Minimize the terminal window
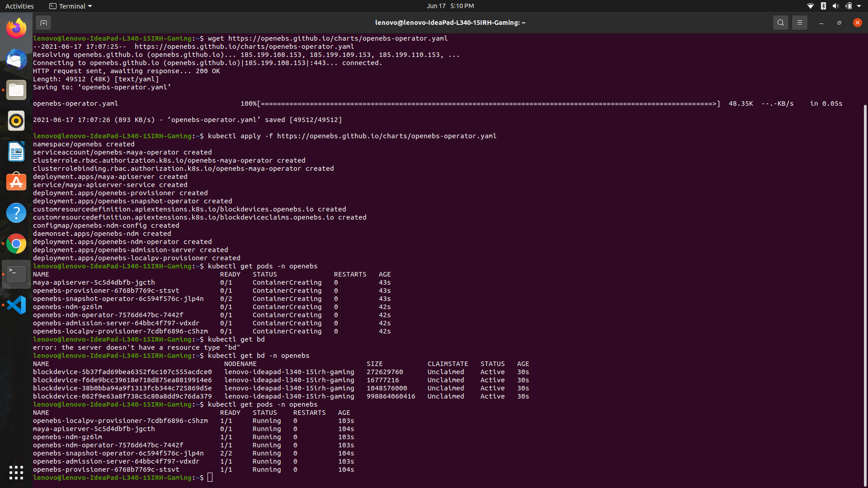The height and width of the screenshot is (488, 868). tap(821, 23)
